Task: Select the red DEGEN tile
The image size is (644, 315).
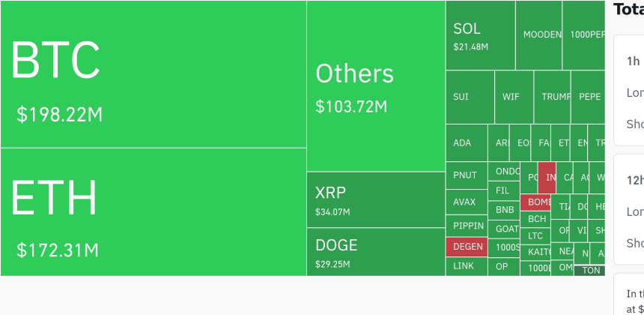Action: (x=467, y=246)
